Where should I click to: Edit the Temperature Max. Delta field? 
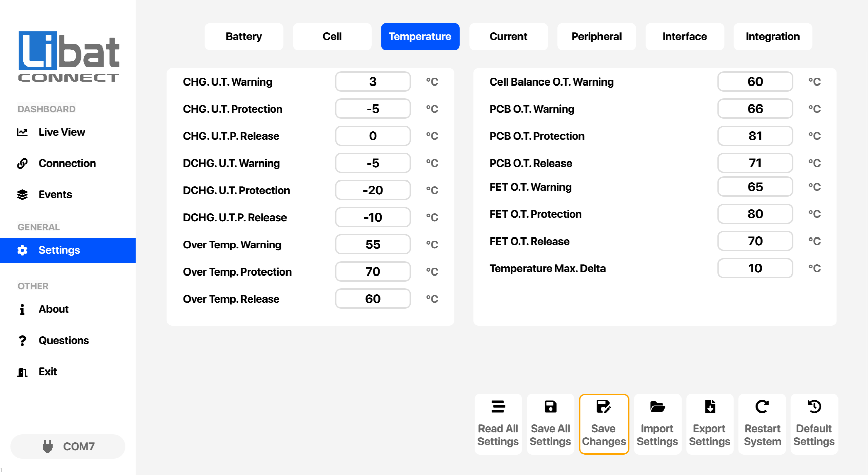pyautogui.click(x=755, y=268)
